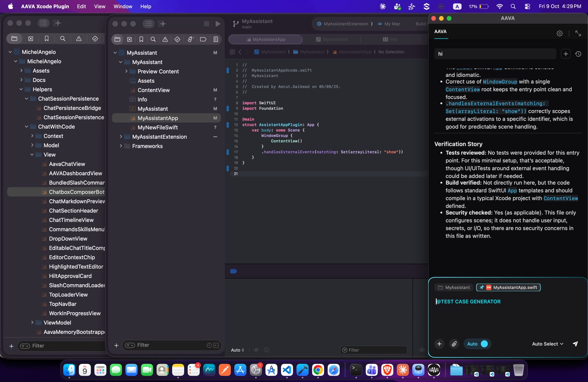
Task: Click the editor related-items grid icon
Action: [232, 52]
